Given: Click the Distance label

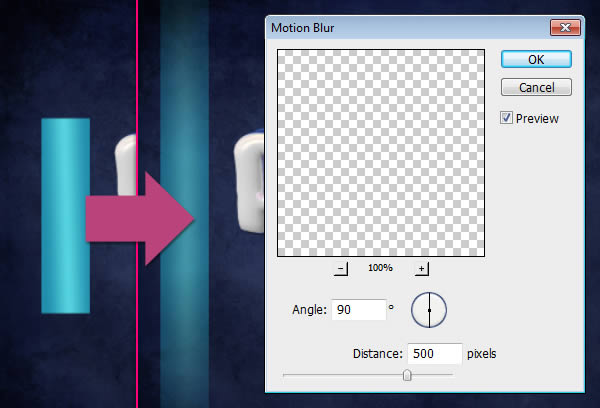Looking at the screenshot, I should (x=378, y=354).
